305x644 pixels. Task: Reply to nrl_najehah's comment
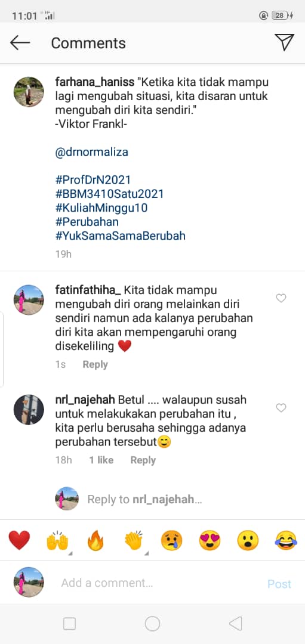(143, 460)
